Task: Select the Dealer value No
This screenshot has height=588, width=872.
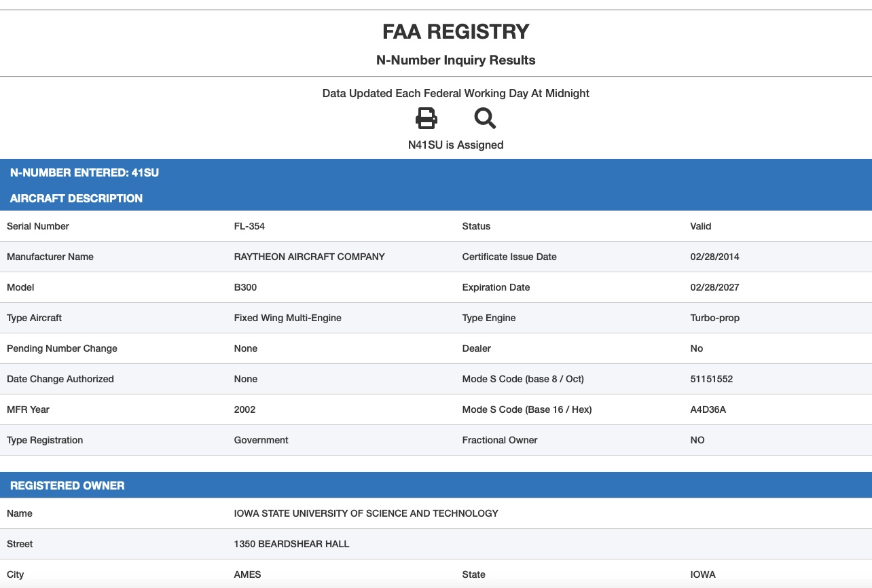Action: (x=697, y=348)
